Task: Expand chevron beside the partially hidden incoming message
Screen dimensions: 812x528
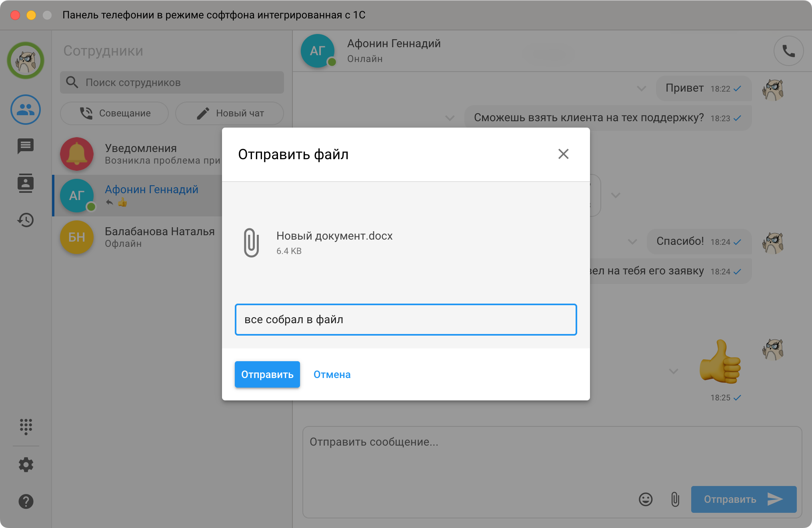Action: tap(616, 195)
